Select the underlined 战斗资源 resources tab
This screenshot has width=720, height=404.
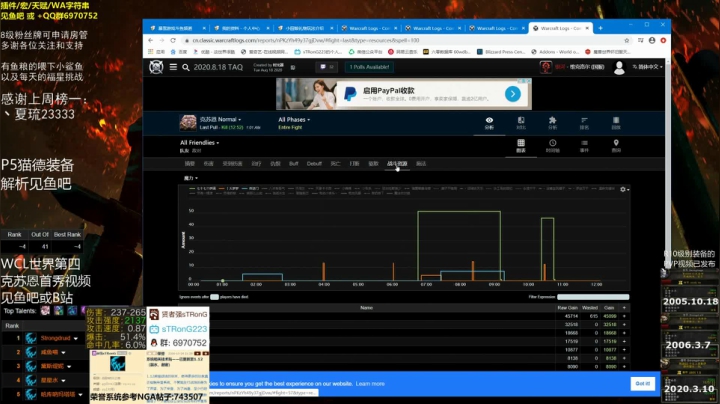point(397,164)
